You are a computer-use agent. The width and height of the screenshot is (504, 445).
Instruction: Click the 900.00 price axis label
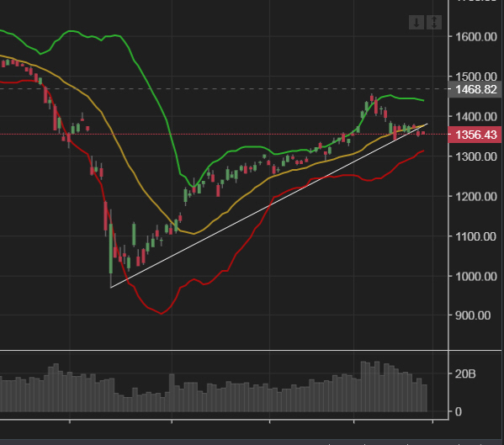(x=473, y=315)
